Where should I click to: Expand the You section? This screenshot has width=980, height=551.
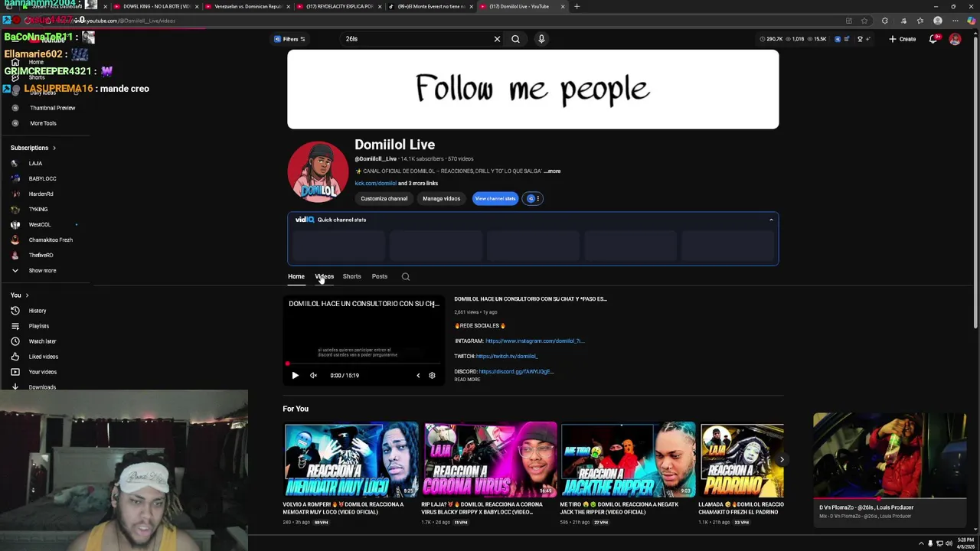pyautogui.click(x=19, y=295)
